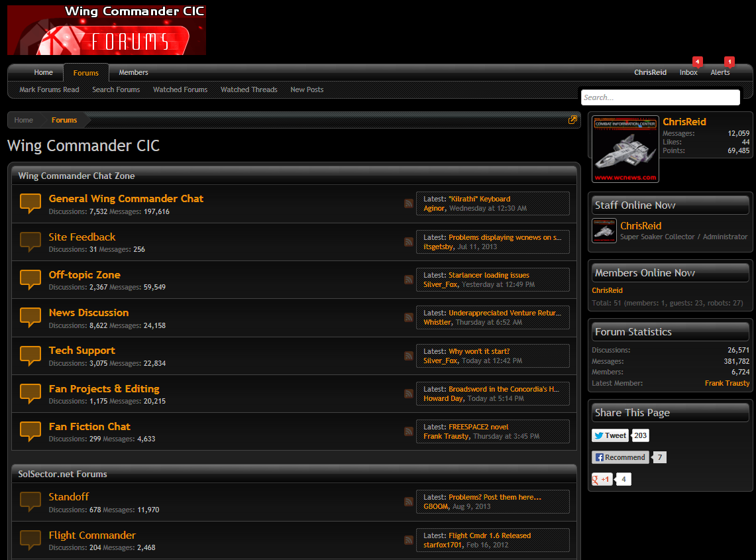Open quick navigation icon in breadcrumb bar

(572, 120)
